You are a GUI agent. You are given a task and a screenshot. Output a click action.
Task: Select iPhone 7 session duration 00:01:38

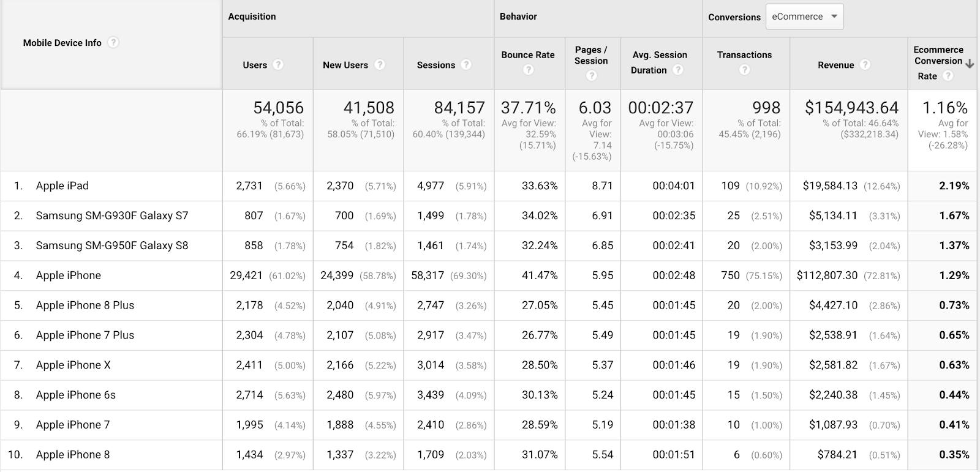[674, 425]
